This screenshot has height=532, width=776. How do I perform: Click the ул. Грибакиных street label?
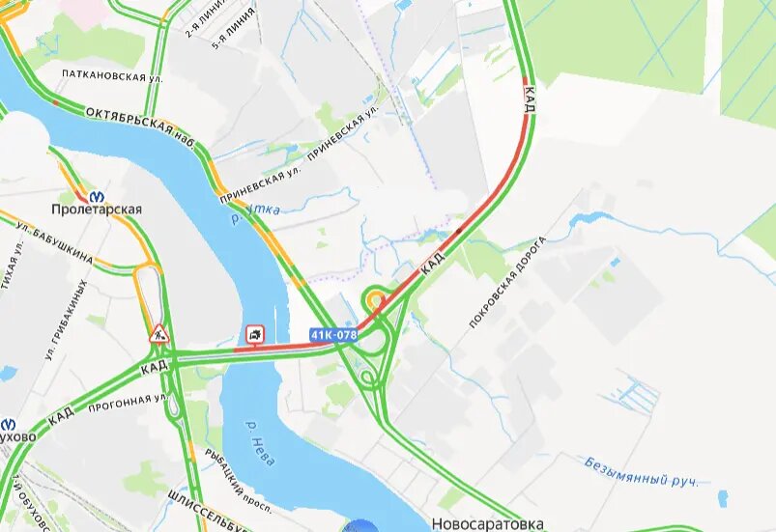click(67, 320)
